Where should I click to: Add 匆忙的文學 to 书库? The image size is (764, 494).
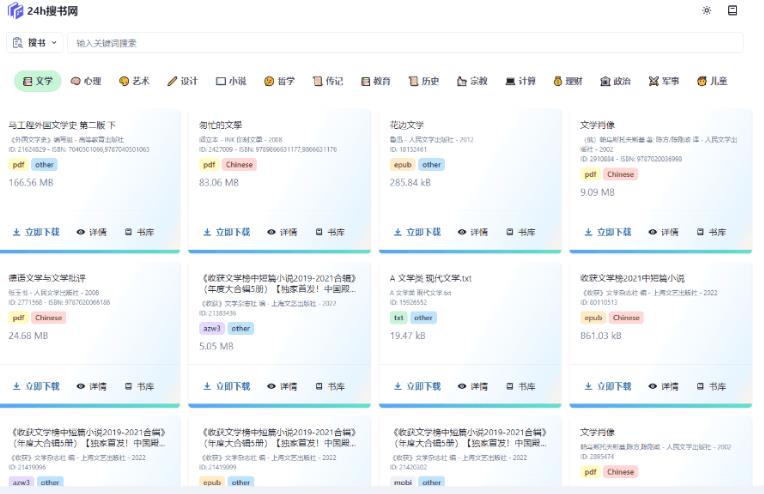(330, 232)
